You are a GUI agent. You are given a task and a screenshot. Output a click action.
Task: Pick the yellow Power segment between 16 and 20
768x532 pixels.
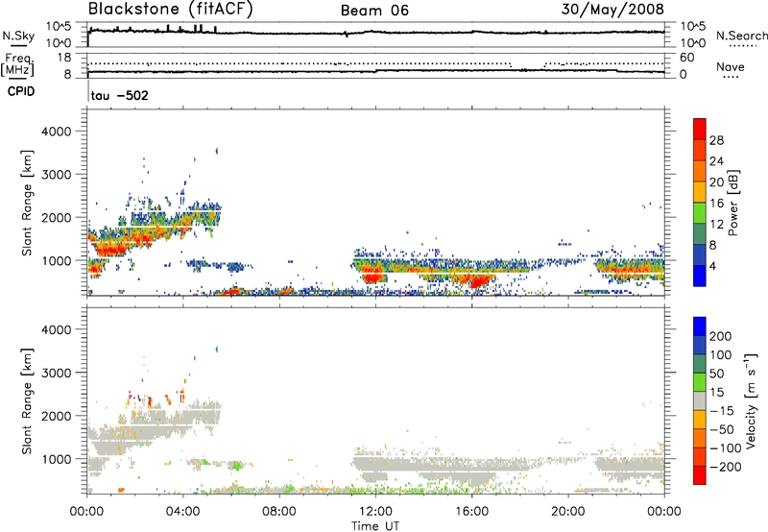click(700, 192)
